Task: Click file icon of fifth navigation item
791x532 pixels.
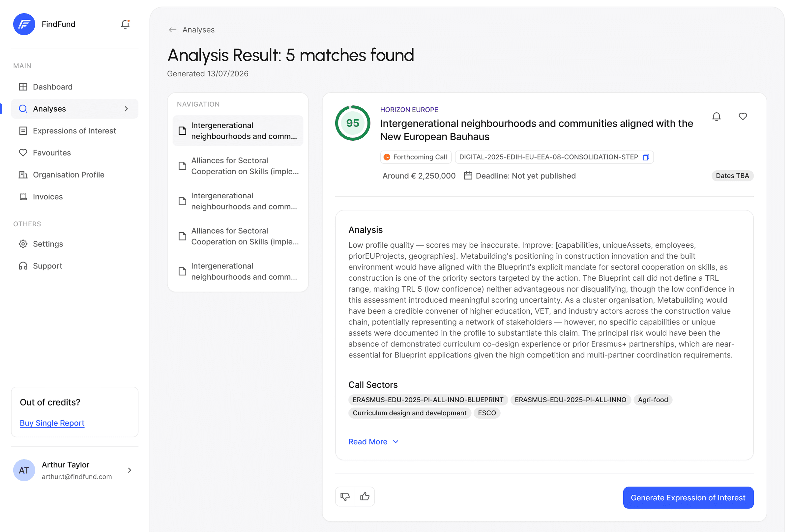Action: click(183, 271)
